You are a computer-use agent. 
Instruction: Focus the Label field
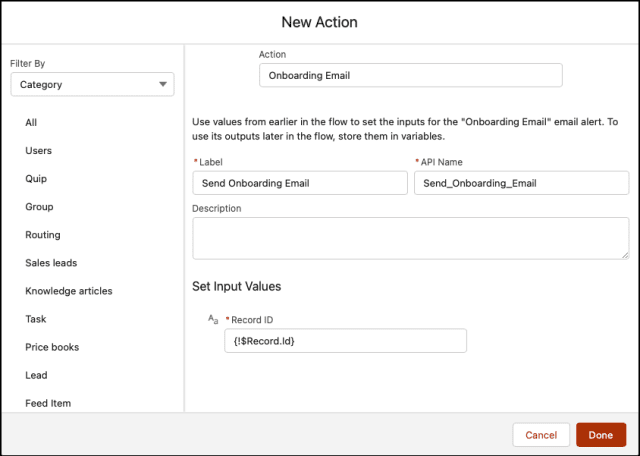[300, 183]
